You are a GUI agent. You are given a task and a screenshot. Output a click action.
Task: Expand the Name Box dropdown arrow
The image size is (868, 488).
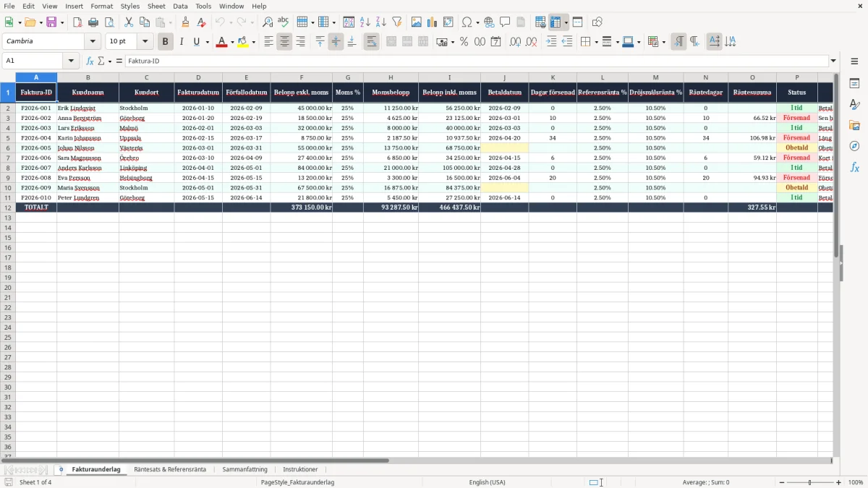coord(71,61)
